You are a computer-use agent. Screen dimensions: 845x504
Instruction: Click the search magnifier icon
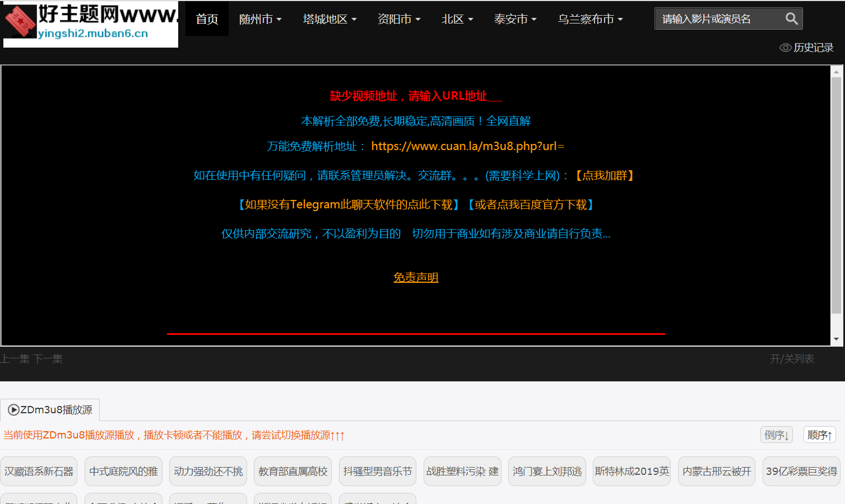[x=791, y=19]
